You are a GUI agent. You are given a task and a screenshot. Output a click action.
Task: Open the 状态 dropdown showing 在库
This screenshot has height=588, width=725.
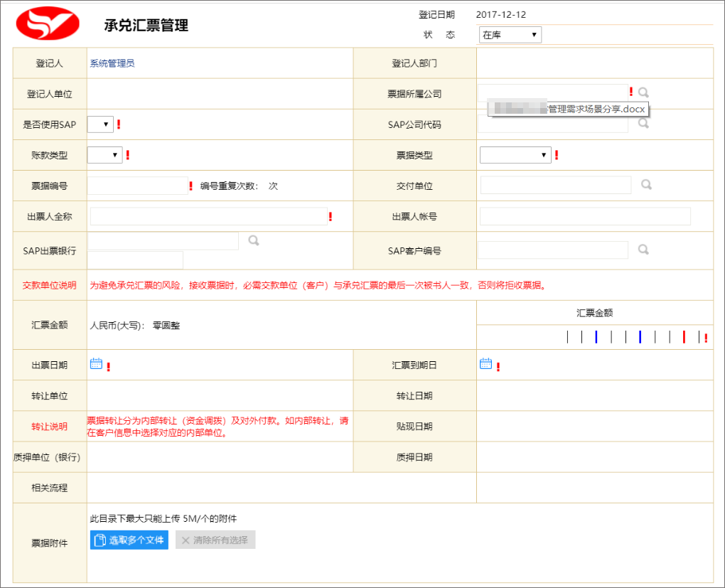[510, 35]
